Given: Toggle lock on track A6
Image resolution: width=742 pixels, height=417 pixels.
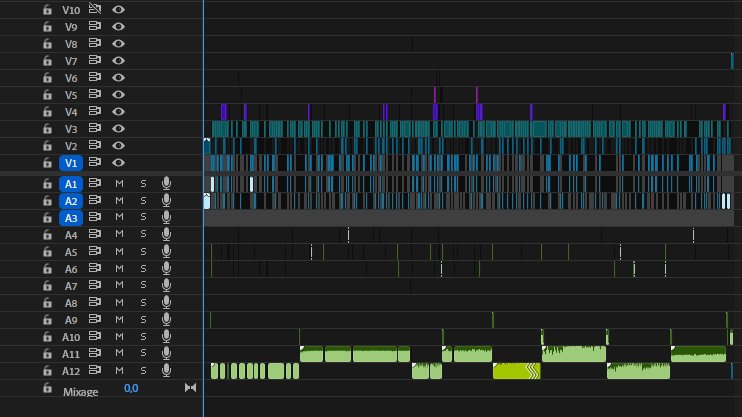Looking at the screenshot, I should [x=47, y=269].
